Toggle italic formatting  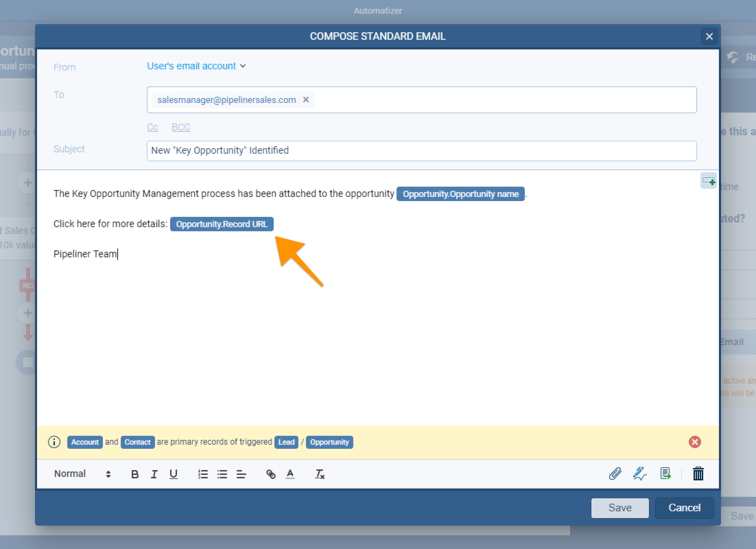coord(154,474)
